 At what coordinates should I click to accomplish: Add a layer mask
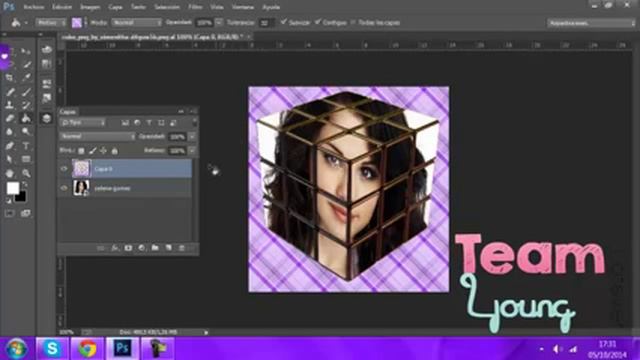coord(128,248)
